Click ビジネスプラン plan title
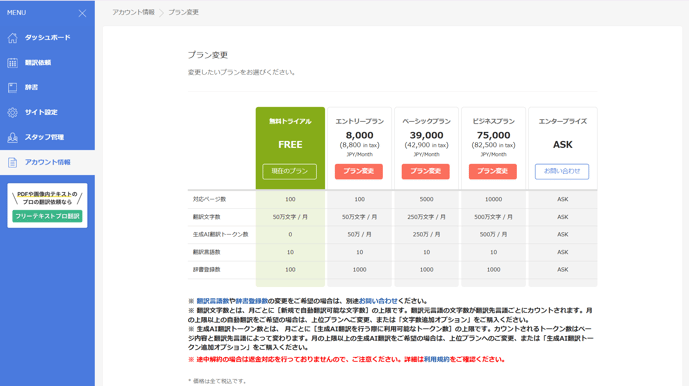The height and width of the screenshot is (386, 689). [x=493, y=121]
